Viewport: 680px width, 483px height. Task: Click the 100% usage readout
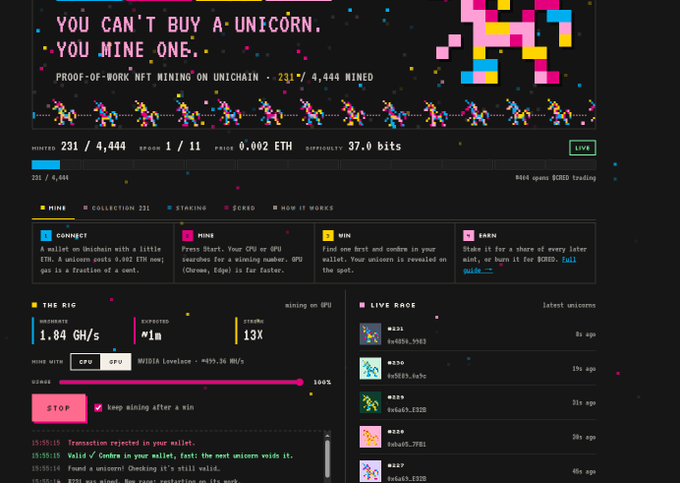(x=322, y=382)
